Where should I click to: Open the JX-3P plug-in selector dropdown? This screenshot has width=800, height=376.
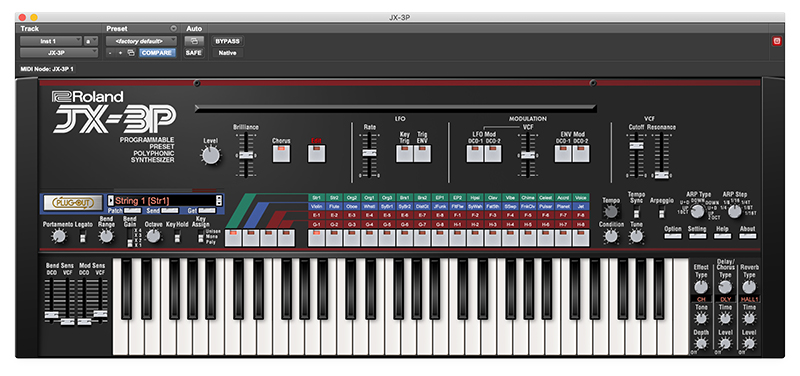pos(59,53)
